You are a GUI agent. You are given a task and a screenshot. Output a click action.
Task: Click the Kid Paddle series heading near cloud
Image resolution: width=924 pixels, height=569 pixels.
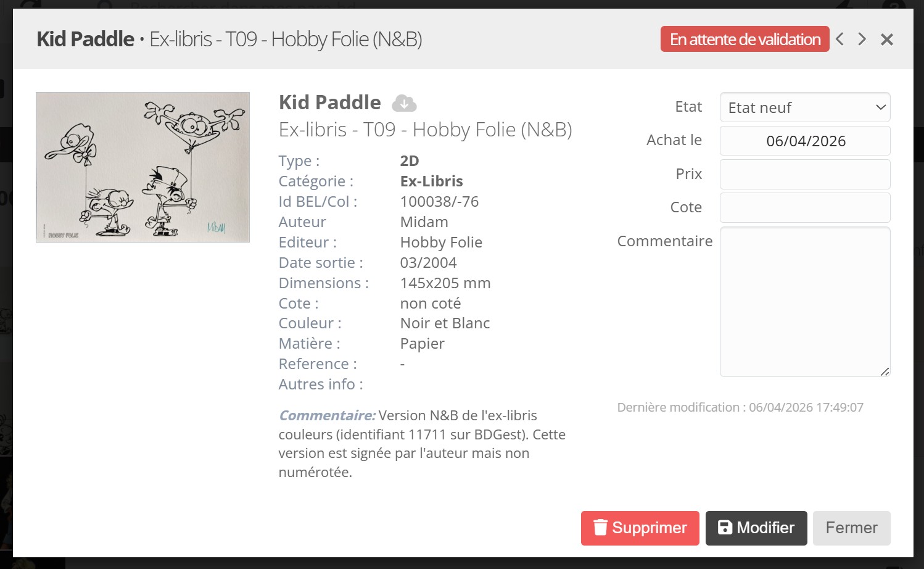pos(329,102)
